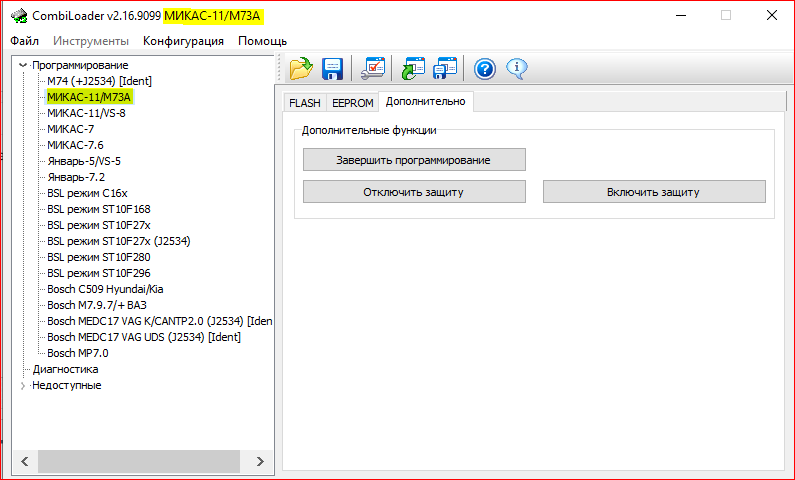Open the Конфигурация menu

(x=183, y=41)
